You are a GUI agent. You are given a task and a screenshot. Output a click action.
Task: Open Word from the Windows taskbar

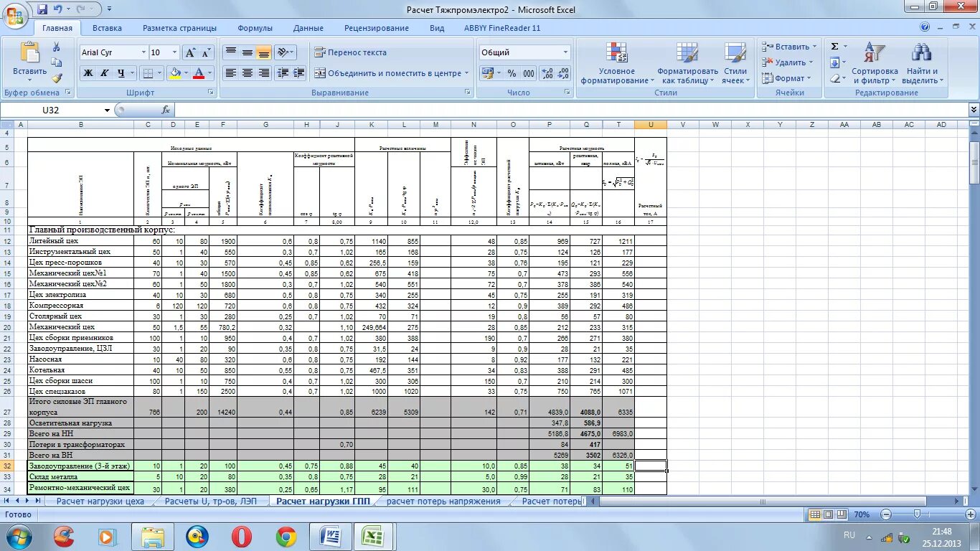click(x=332, y=536)
